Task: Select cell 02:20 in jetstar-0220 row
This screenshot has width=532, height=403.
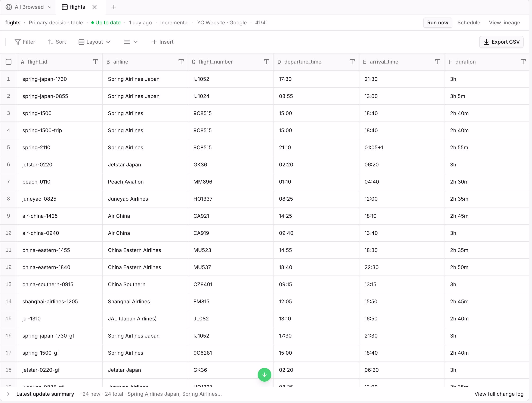Action: 316,164
